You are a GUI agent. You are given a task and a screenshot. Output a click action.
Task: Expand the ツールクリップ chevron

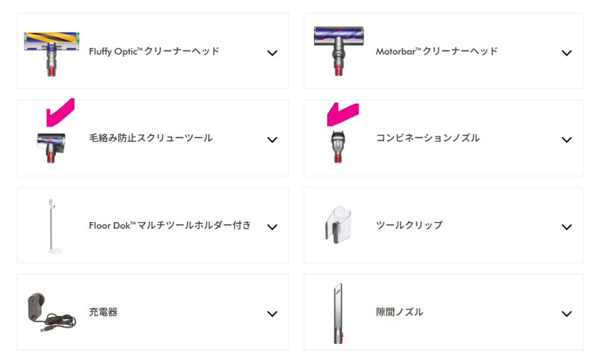point(566,227)
